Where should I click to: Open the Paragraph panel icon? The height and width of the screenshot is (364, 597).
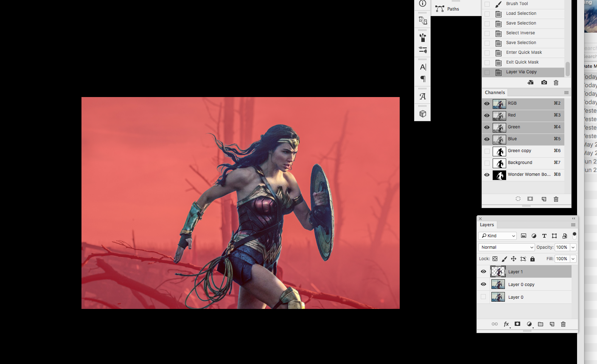(x=423, y=79)
